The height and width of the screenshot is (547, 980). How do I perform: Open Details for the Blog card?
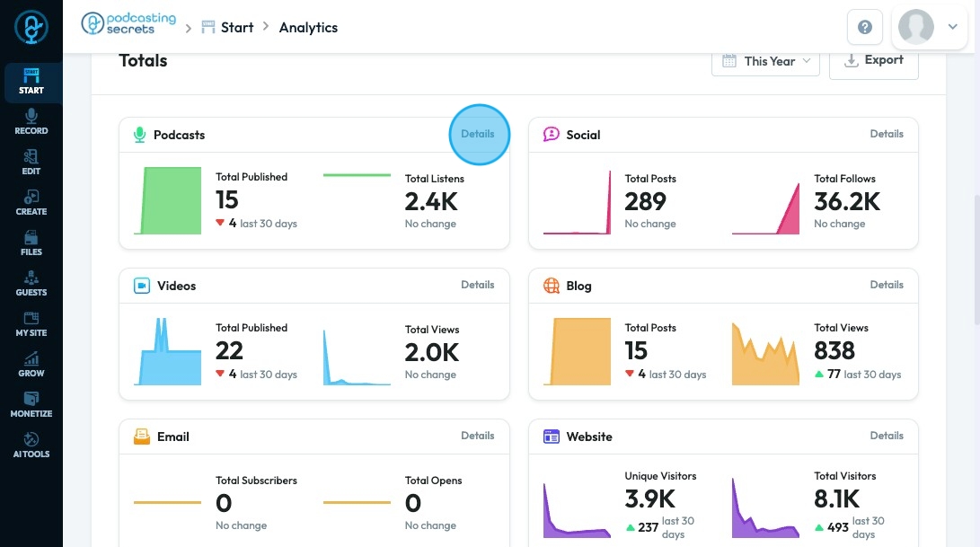pos(887,285)
